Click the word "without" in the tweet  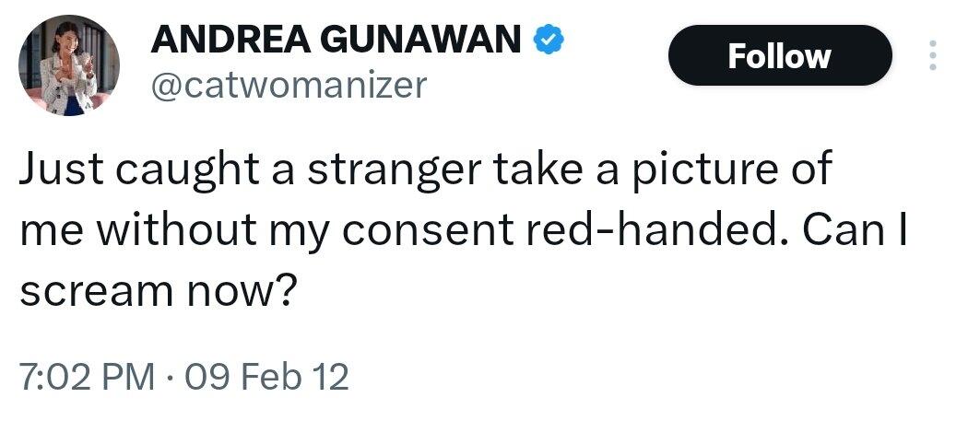[x=164, y=233]
